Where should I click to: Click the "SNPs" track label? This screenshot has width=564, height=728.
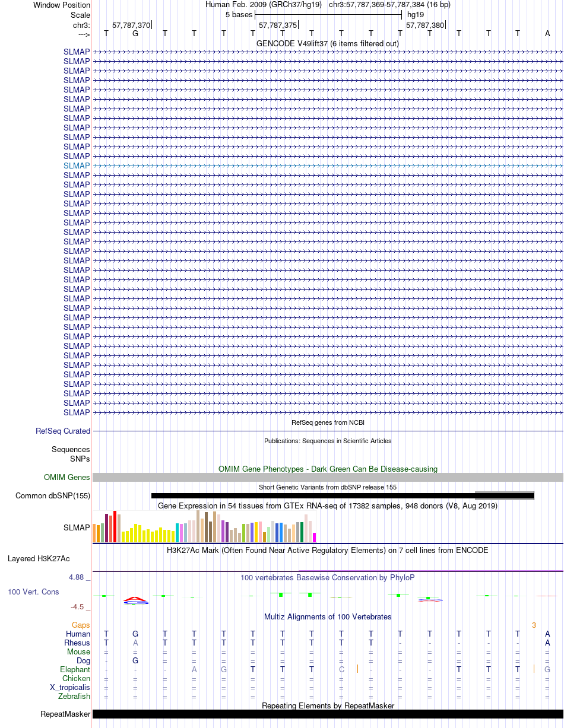coord(80,459)
